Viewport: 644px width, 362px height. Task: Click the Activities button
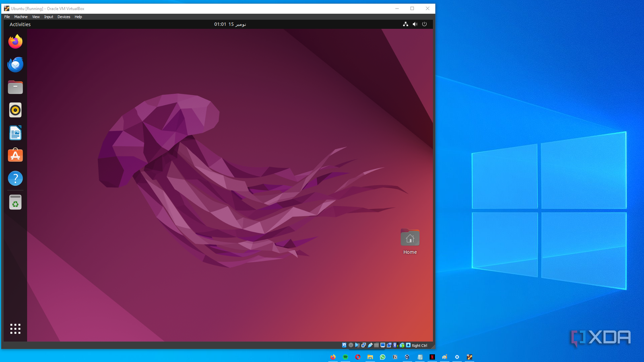[20, 25]
